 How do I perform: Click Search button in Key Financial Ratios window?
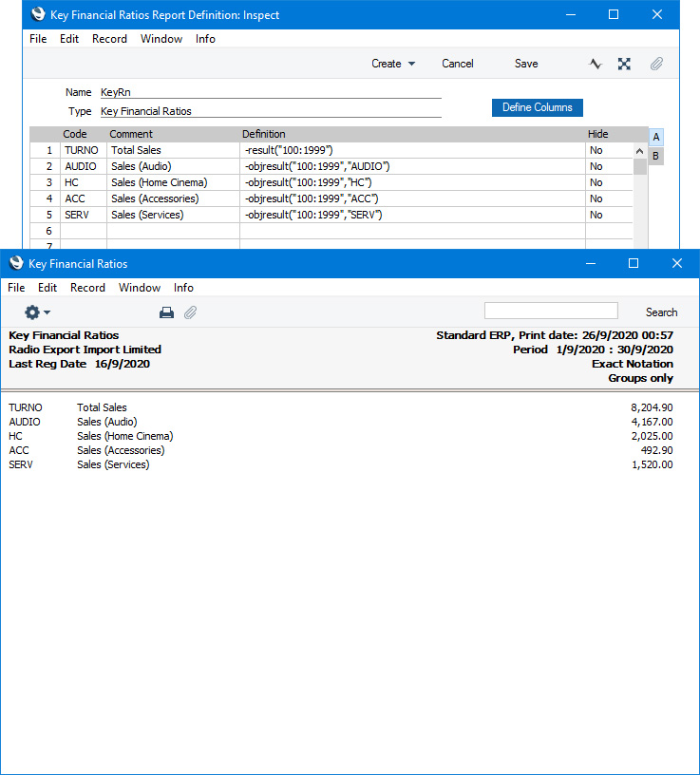[661, 312]
